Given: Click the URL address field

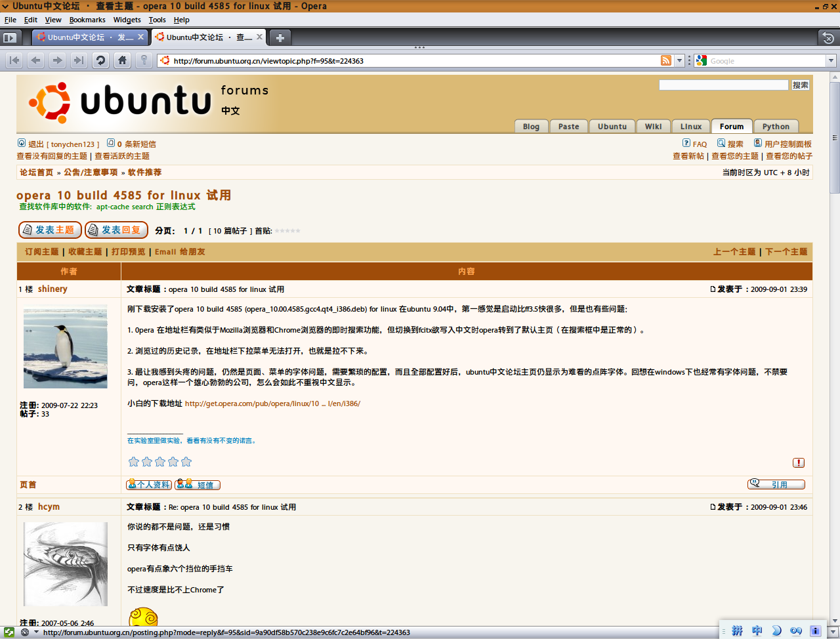Looking at the screenshot, I should 415,60.
